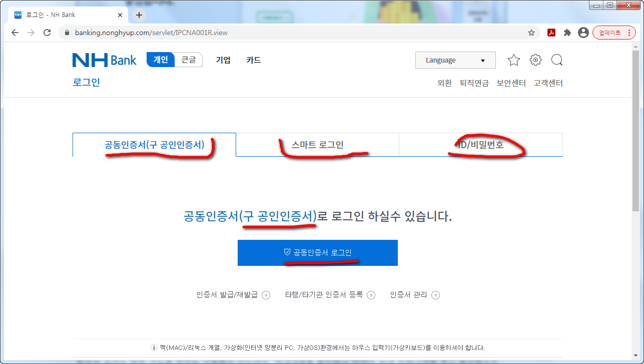Open the 기업 menu
644x364 pixels.
(x=223, y=60)
